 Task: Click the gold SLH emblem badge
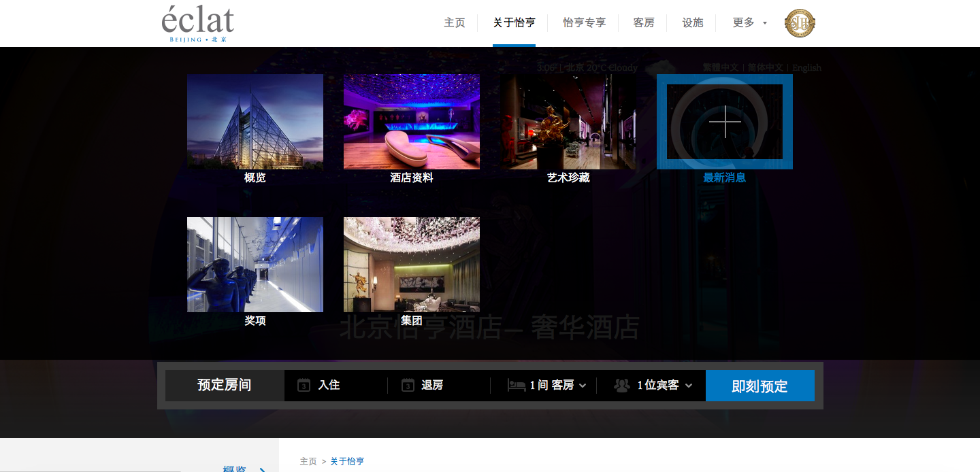click(x=800, y=23)
